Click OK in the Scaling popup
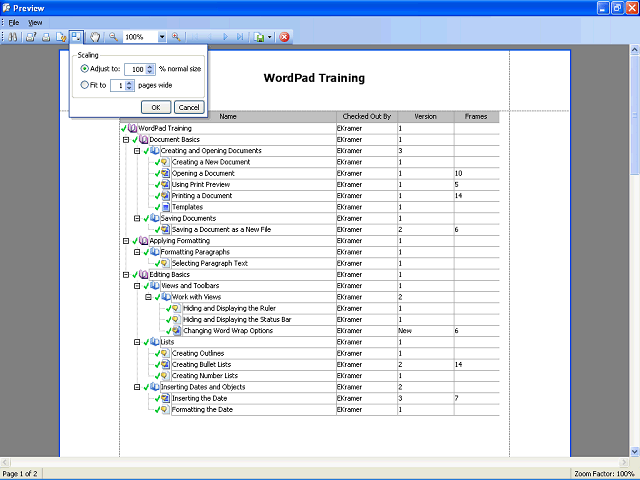 tap(156, 107)
